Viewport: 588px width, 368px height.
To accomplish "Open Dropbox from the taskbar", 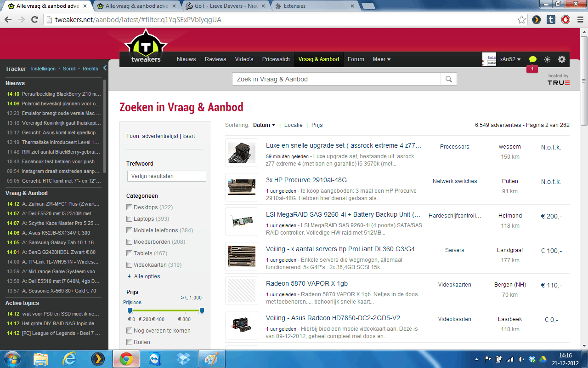I will pos(184,358).
